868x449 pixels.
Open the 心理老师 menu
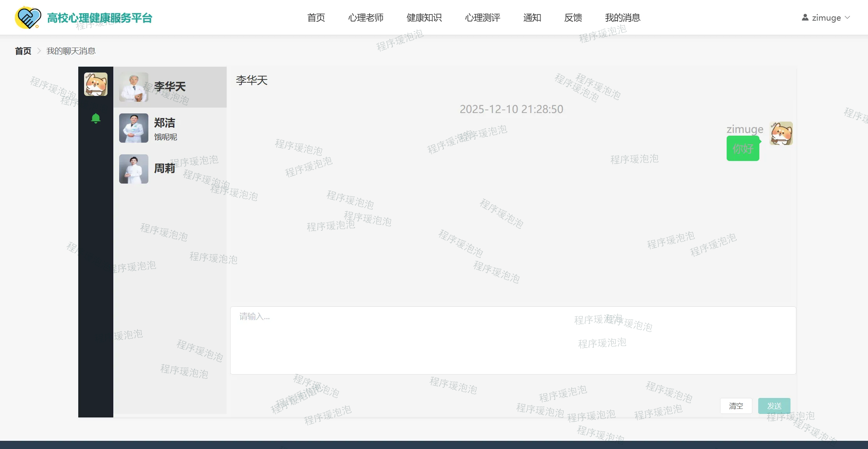tap(366, 18)
